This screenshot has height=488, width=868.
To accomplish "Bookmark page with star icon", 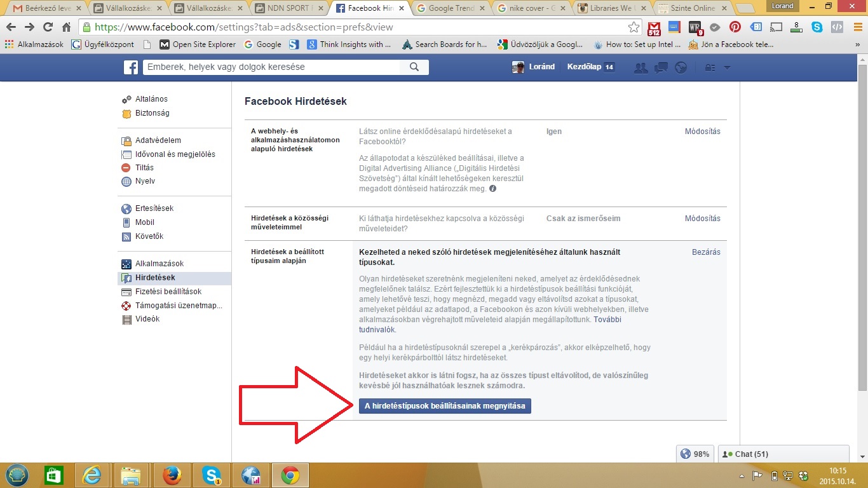I will tap(634, 27).
